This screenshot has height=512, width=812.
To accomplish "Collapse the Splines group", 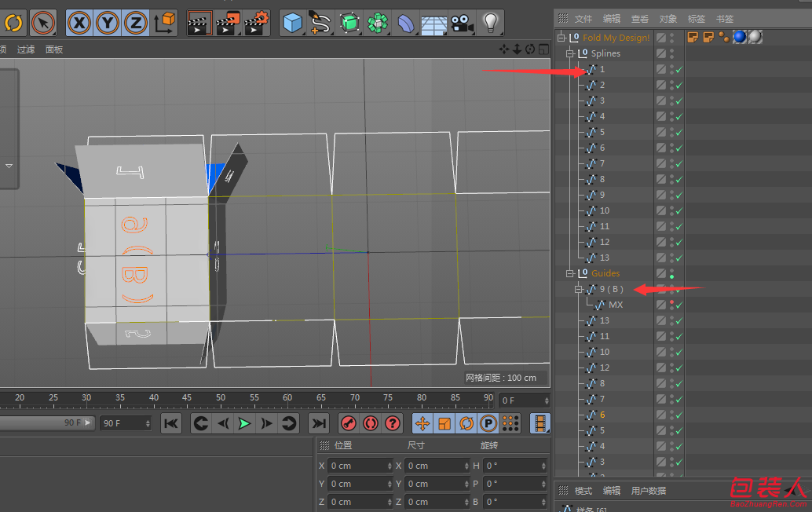I will pyautogui.click(x=569, y=53).
